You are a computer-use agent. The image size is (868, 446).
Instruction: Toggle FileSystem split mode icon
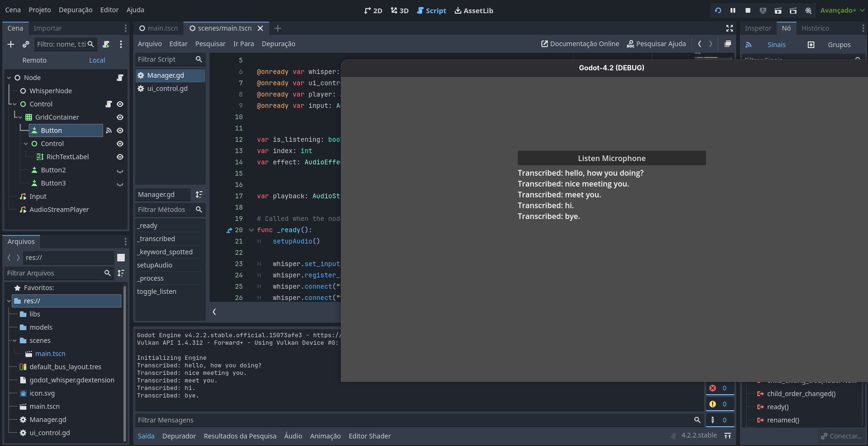click(121, 258)
